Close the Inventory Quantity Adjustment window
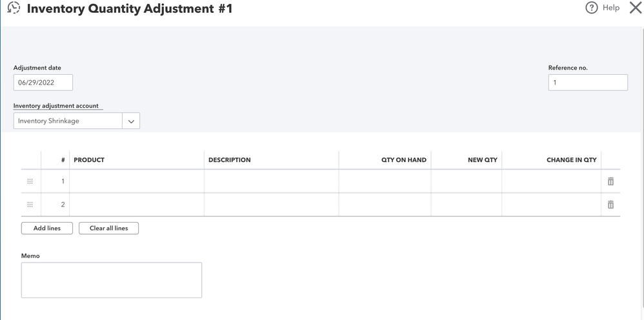The height and width of the screenshot is (320, 644). click(x=635, y=8)
